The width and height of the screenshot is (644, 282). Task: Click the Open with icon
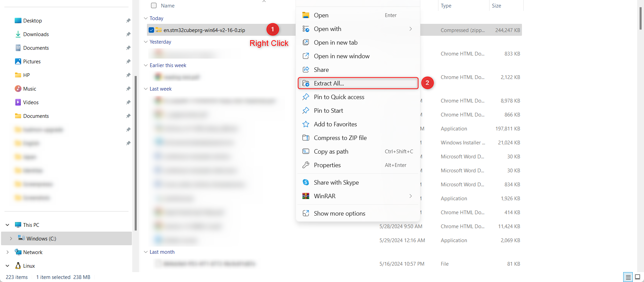[306, 29]
